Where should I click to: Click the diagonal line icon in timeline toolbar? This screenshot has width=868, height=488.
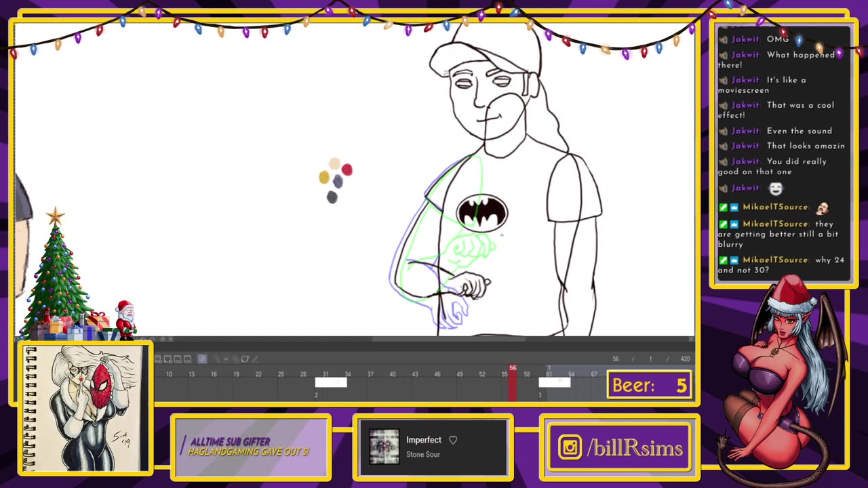256,359
